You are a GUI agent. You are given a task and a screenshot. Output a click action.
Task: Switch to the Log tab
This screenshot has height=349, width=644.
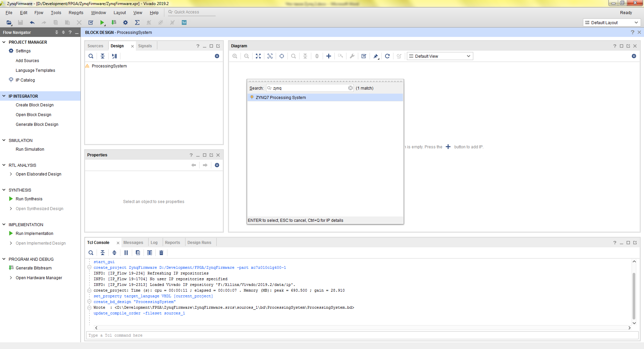[x=154, y=243]
